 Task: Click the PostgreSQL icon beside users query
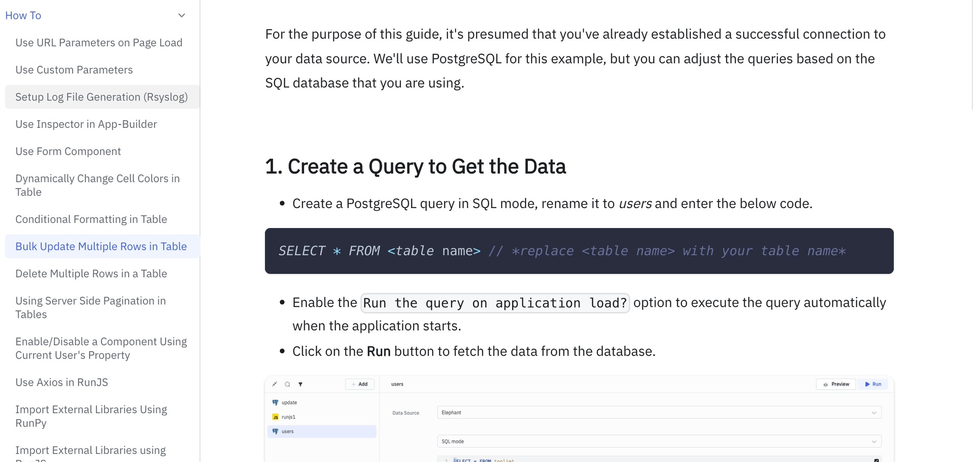[276, 431]
